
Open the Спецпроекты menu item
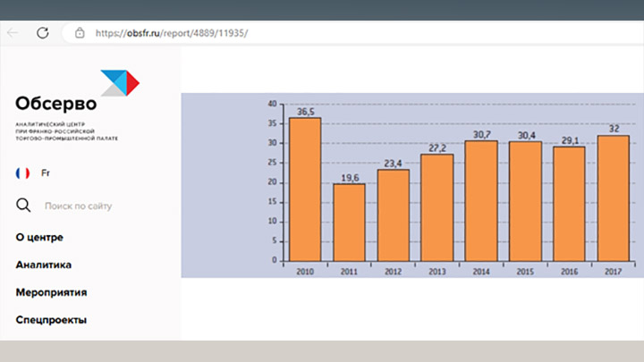tap(51, 320)
